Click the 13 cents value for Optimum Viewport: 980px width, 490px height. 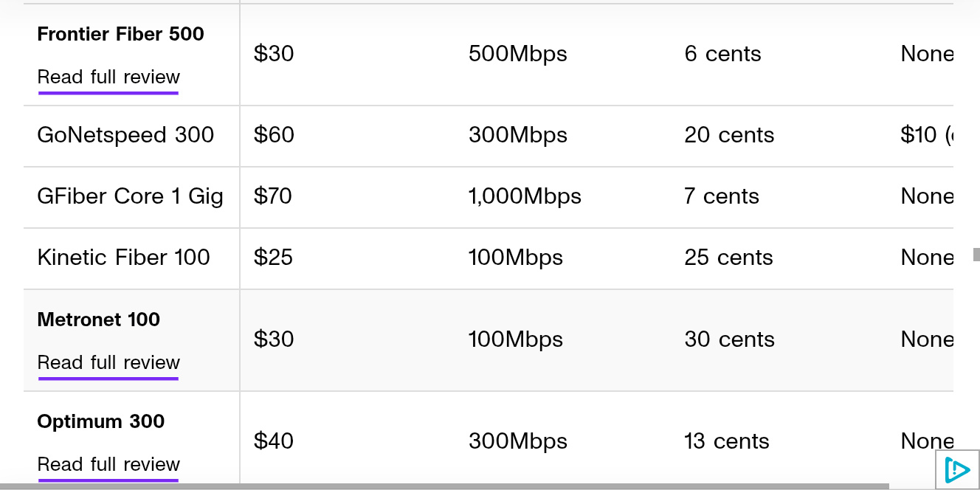tap(726, 441)
